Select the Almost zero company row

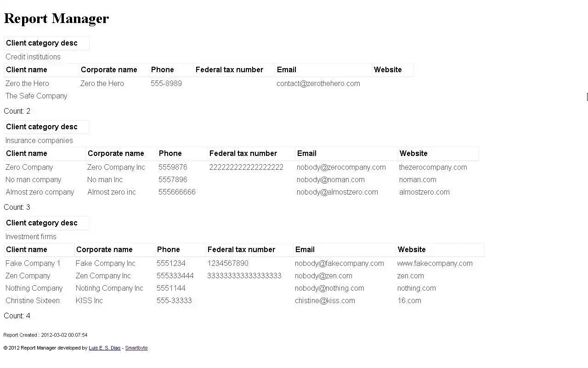40,192
